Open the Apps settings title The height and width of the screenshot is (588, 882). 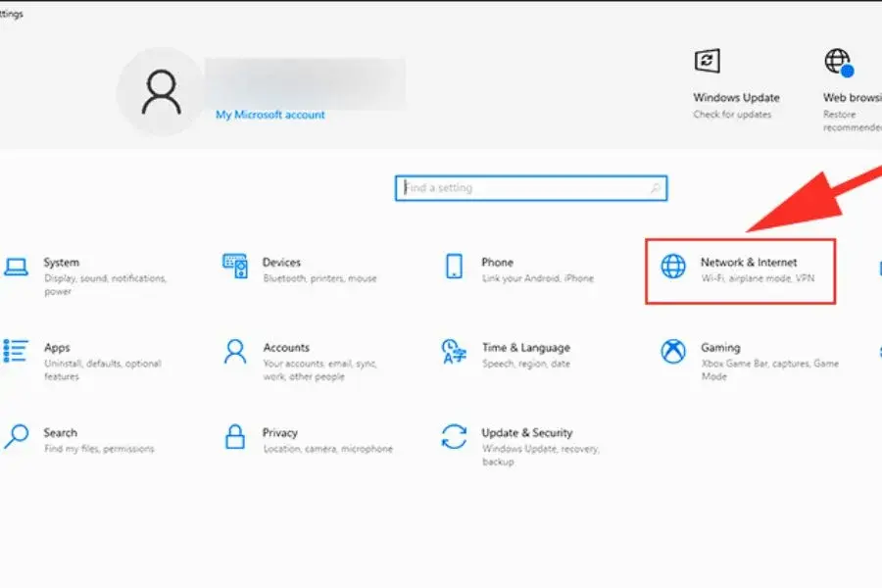coord(57,348)
